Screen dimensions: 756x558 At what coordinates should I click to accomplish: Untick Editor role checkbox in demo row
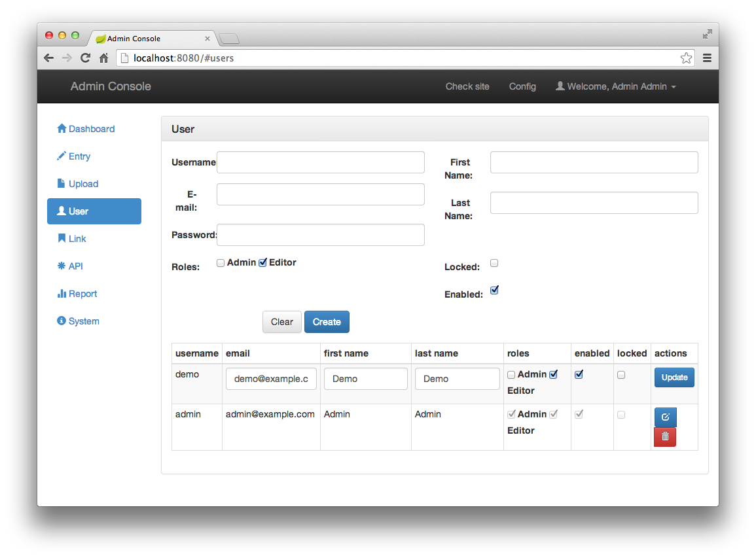[554, 374]
